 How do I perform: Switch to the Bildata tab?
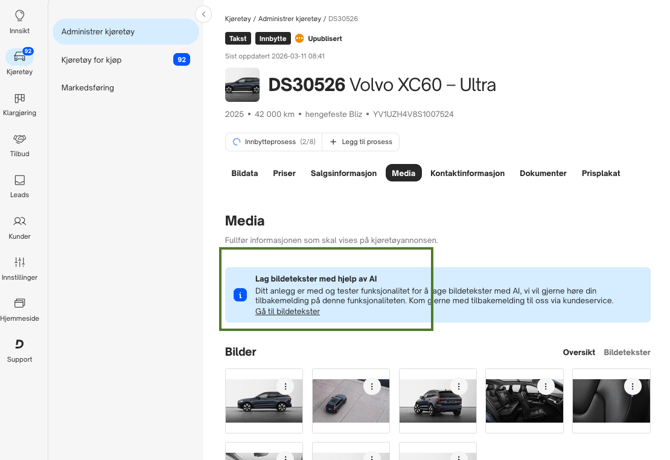244,173
